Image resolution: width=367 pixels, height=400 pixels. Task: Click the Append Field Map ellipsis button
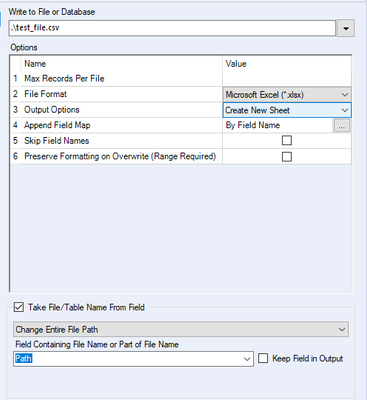point(342,126)
